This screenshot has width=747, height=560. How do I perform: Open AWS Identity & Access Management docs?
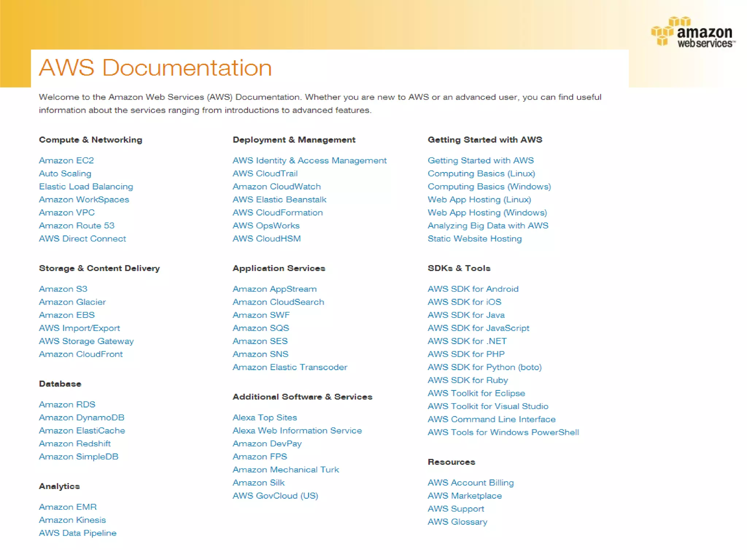(309, 160)
